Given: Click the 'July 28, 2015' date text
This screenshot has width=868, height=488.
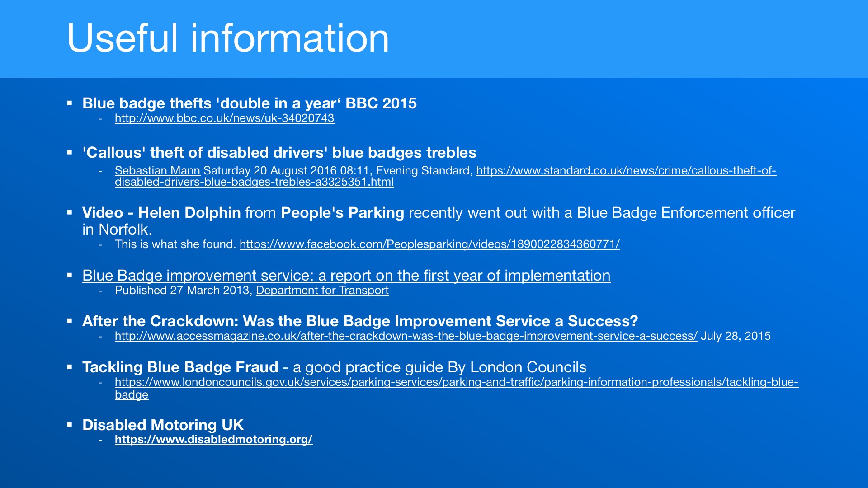Looking at the screenshot, I should [736, 336].
